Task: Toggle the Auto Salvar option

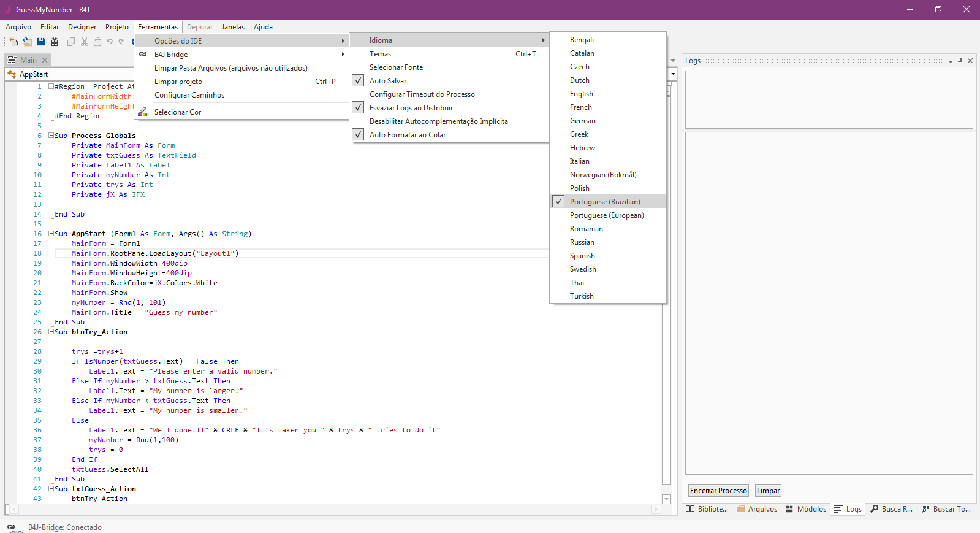Action: coord(388,81)
